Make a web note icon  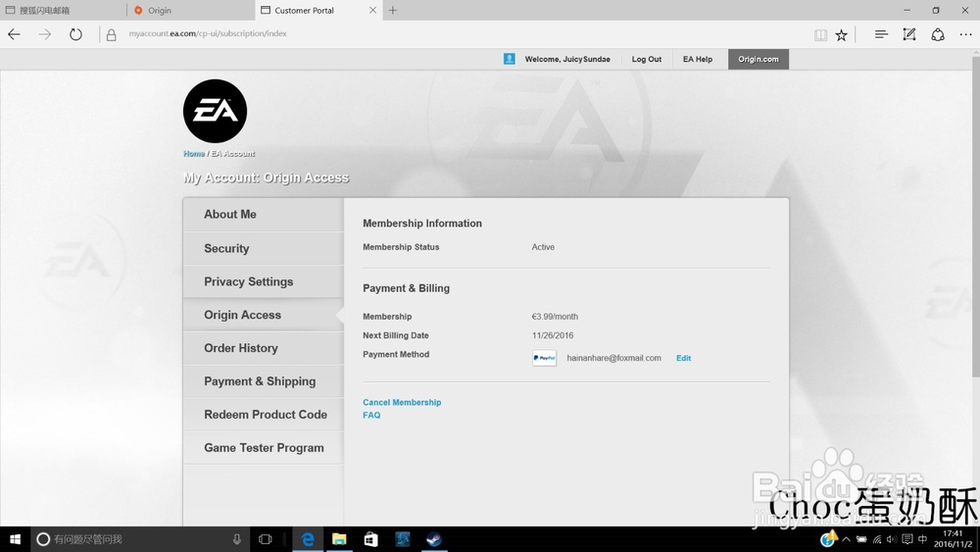(909, 34)
